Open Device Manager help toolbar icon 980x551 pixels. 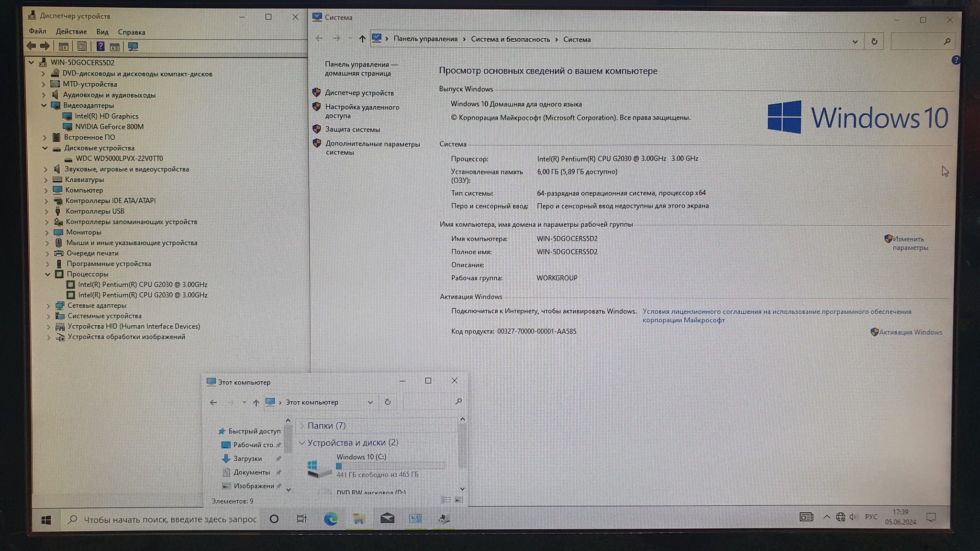point(100,46)
